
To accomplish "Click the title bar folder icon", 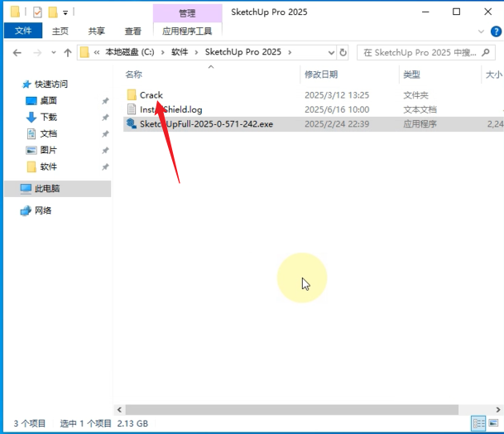I will click(15, 12).
